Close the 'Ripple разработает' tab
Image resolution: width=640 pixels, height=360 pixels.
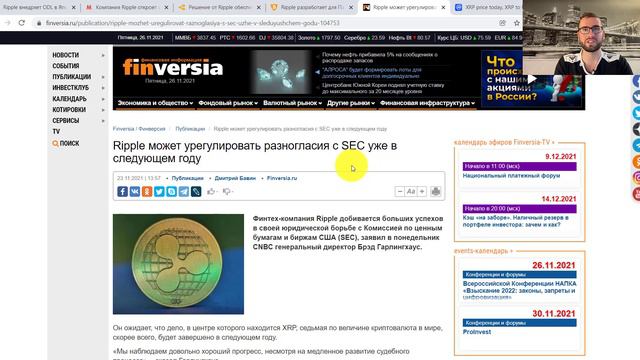[351, 7]
